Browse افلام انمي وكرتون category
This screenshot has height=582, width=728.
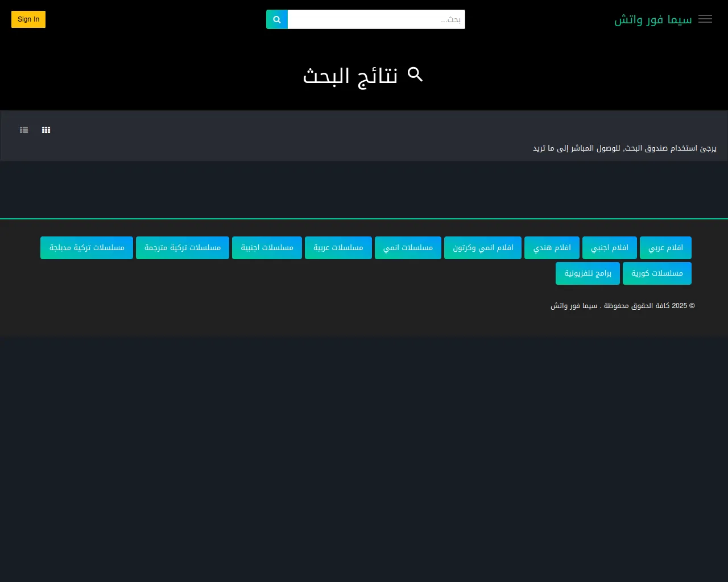point(483,248)
